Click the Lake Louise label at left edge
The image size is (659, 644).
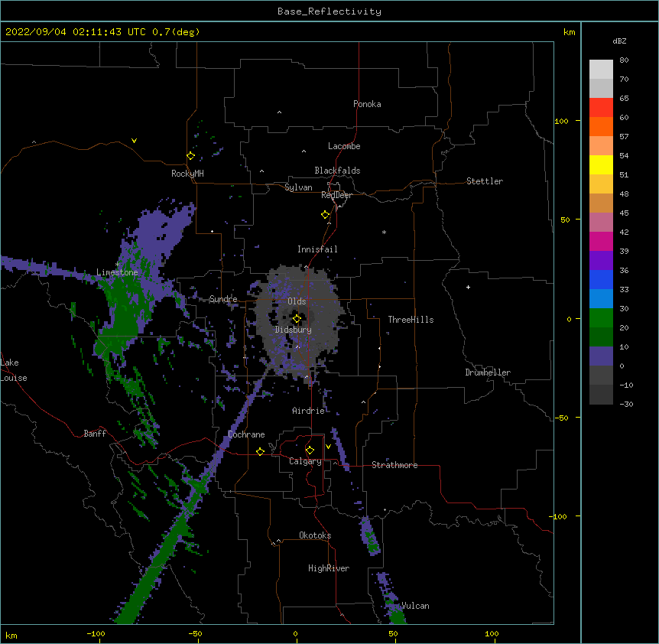(x=14, y=370)
